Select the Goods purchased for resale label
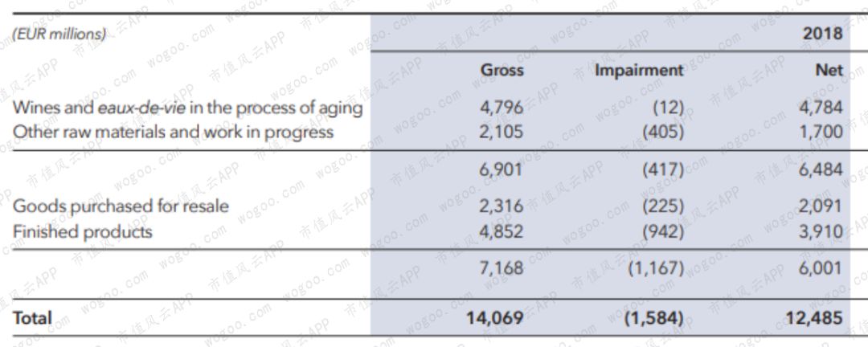The height and width of the screenshot is (347, 868). coord(121,206)
